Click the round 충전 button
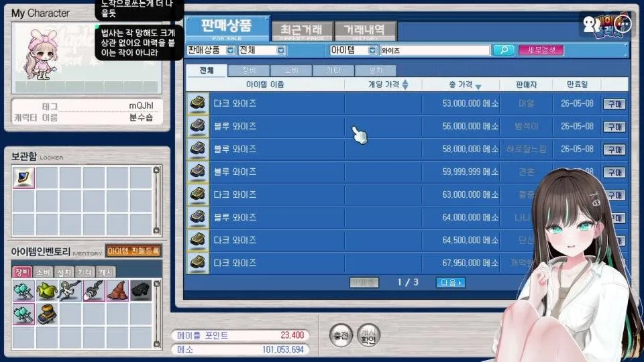The width and height of the screenshot is (644, 362). [x=341, y=335]
